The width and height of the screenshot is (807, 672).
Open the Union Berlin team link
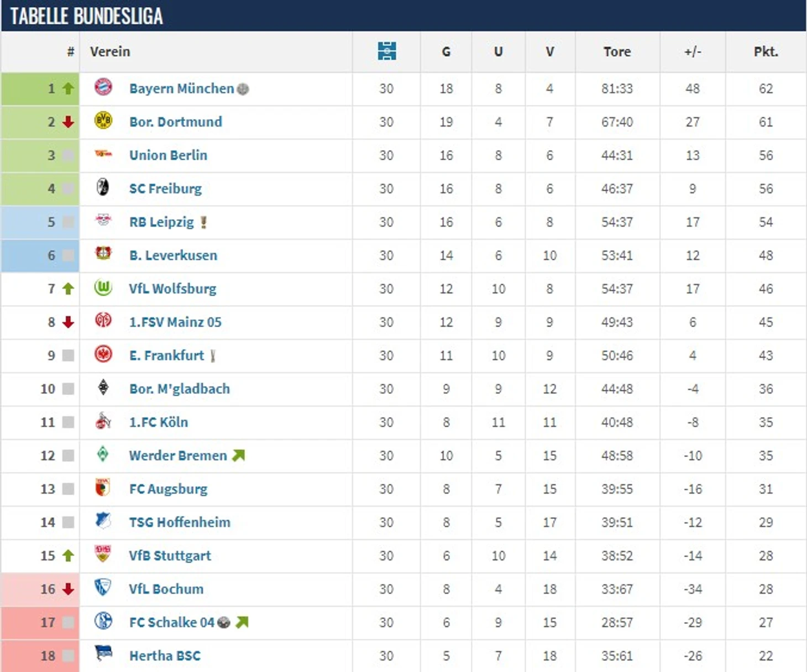click(x=168, y=155)
